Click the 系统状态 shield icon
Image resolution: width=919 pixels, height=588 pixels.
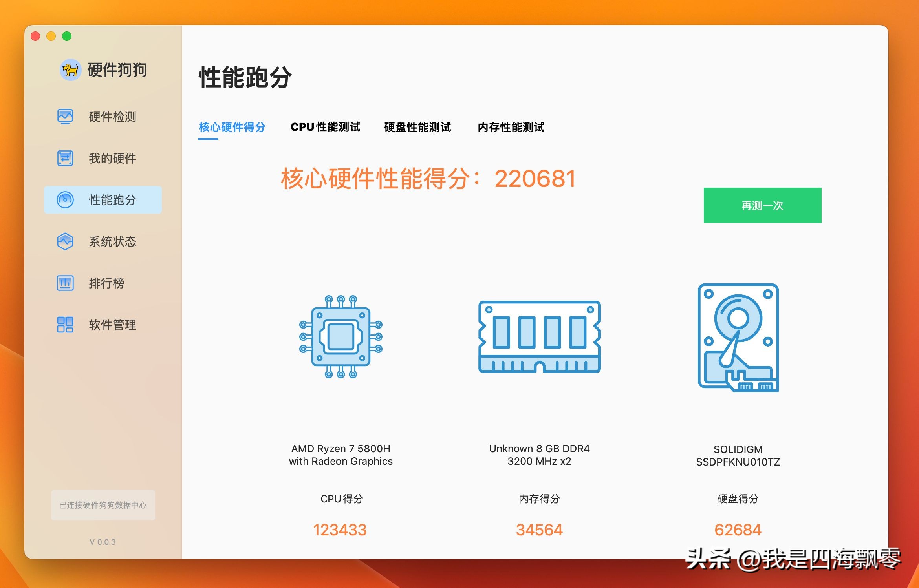click(65, 241)
